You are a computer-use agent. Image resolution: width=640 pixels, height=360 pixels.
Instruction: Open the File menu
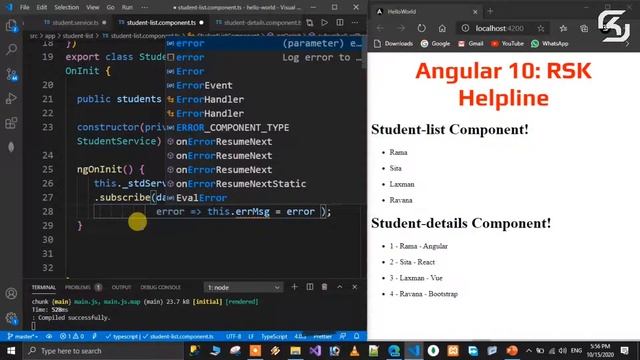(x=24, y=7)
